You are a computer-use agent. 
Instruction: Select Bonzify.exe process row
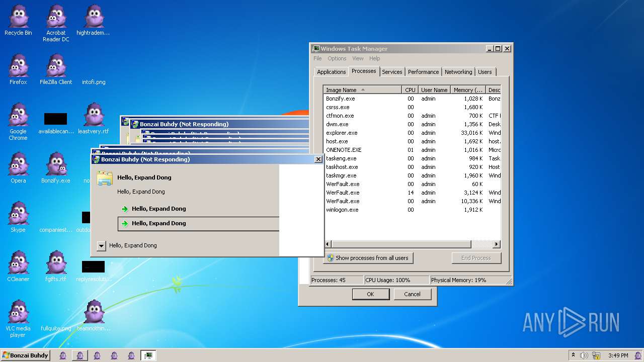(x=412, y=99)
